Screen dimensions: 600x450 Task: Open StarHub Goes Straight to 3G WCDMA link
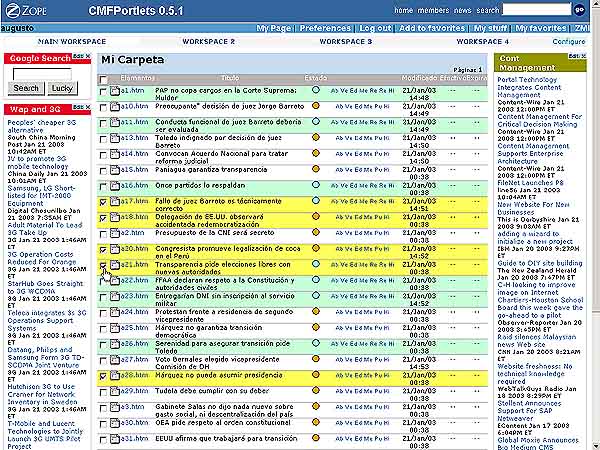[45, 287]
